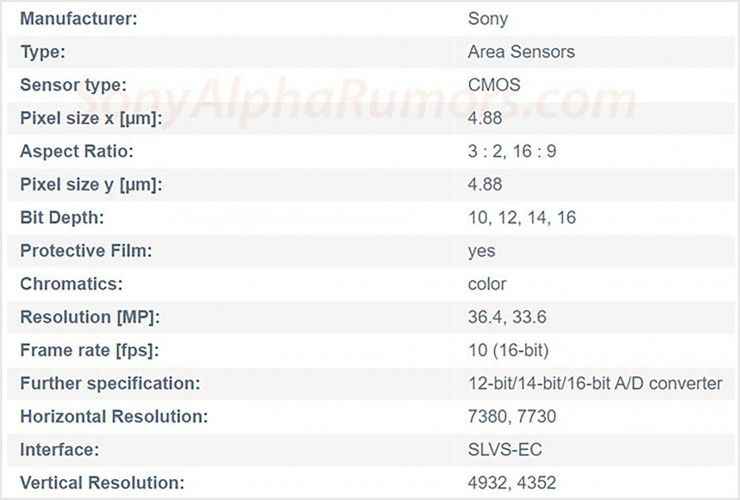Click the Frame rate [fps] label
Viewport: 740px width, 500px height.
coord(89,351)
